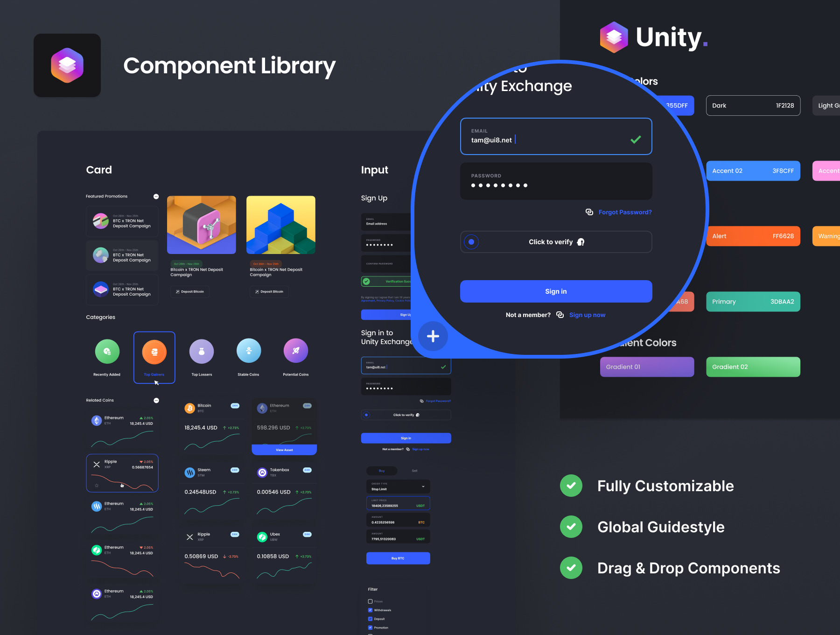The width and height of the screenshot is (840, 635).
Task: Open the Stable Coins category icon
Action: pyautogui.click(x=248, y=351)
